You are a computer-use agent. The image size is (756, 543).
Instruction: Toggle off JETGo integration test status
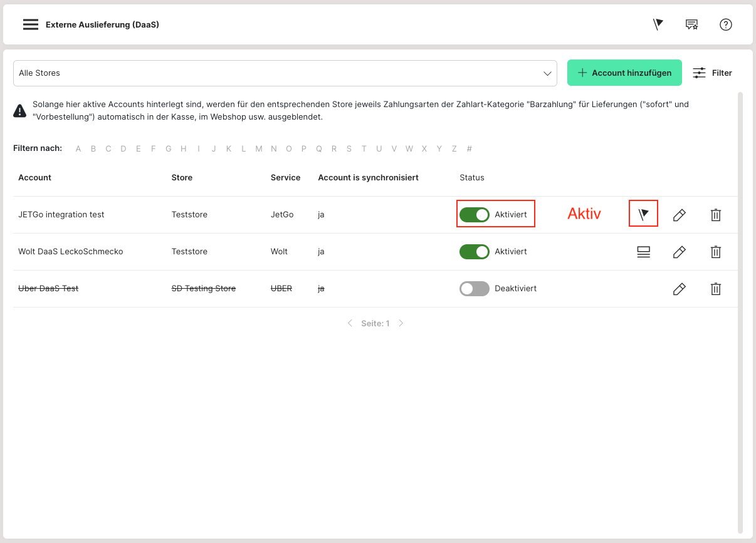tap(475, 215)
